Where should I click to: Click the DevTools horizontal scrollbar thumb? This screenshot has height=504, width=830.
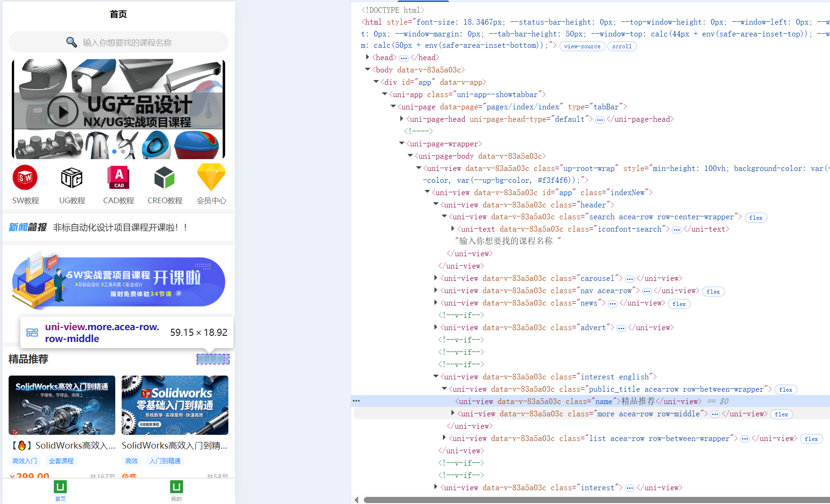click(x=597, y=500)
